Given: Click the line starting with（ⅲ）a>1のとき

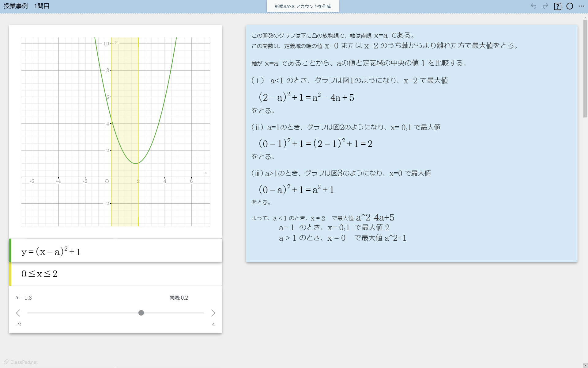Looking at the screenshot, I should [x=341, y=173].
